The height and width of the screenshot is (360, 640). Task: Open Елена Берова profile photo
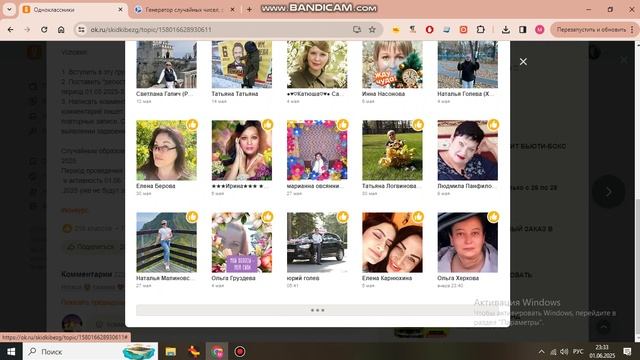(x=166, y=150)
